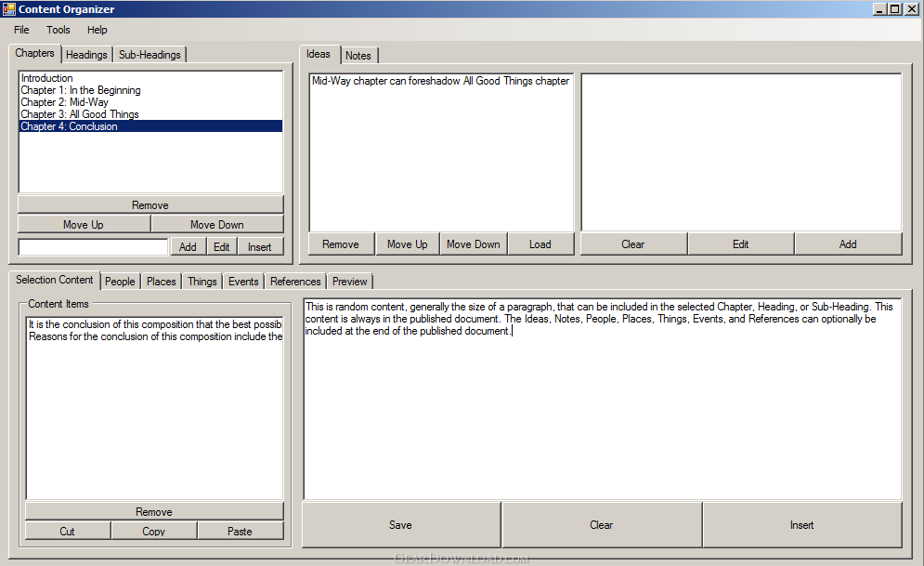The image size is (924, 566).
Task: Click Move Up for chapters
Action: 84,225
